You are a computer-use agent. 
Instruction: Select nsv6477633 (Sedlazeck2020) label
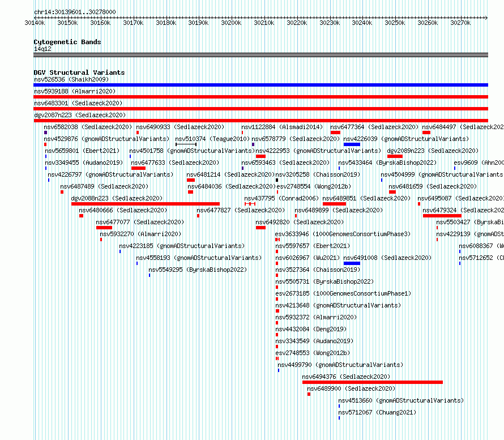coord(175,163)
